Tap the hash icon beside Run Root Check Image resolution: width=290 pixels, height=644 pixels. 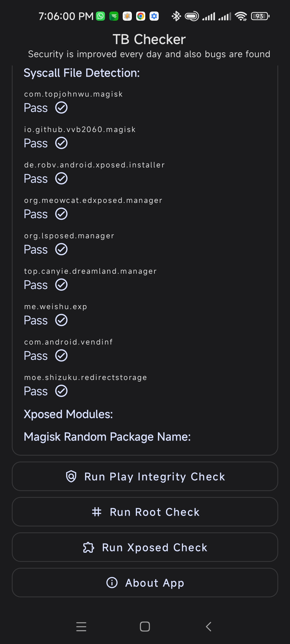[97, 512]
